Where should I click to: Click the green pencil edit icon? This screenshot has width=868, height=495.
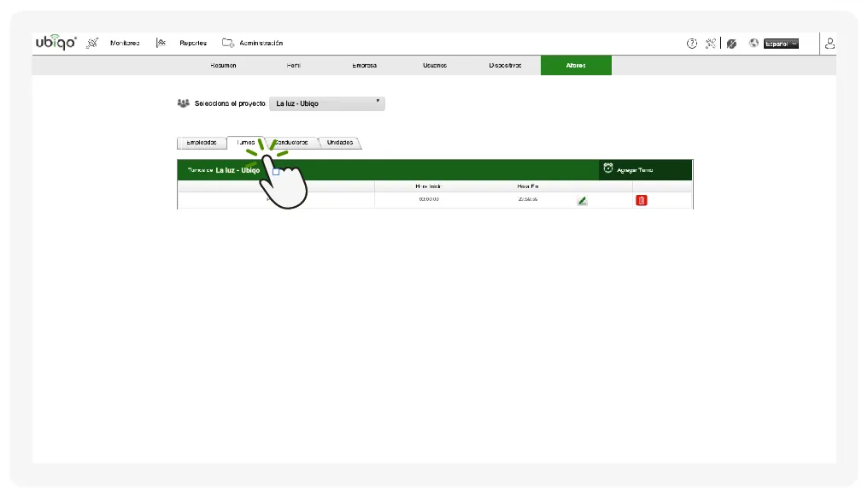pyautogui.click(x=582, y=200)
